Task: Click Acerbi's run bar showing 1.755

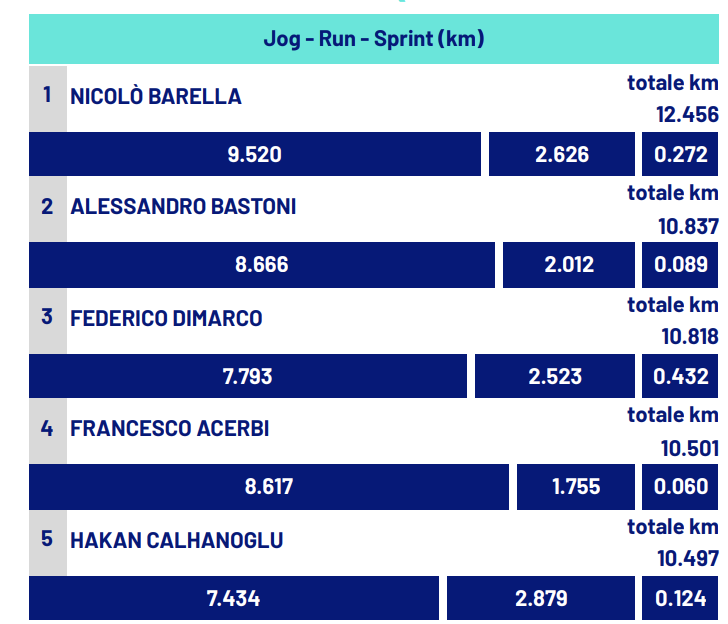Action: (x=576, y=487)
